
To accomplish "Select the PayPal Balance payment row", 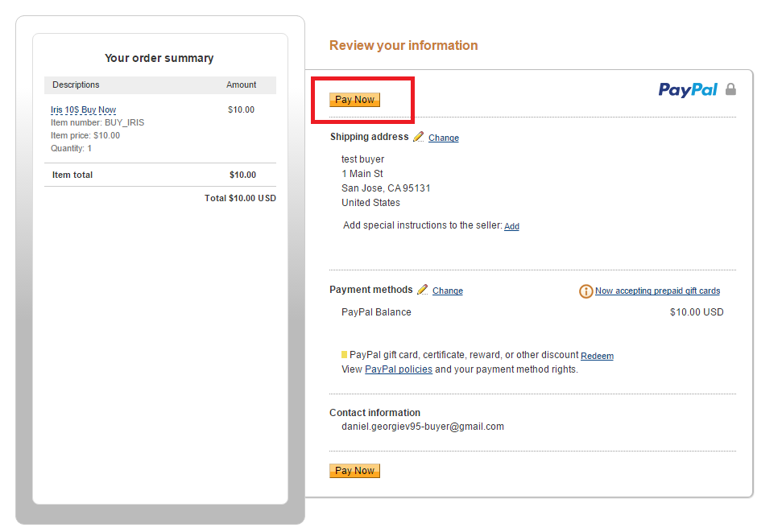I will coord(532,312).
